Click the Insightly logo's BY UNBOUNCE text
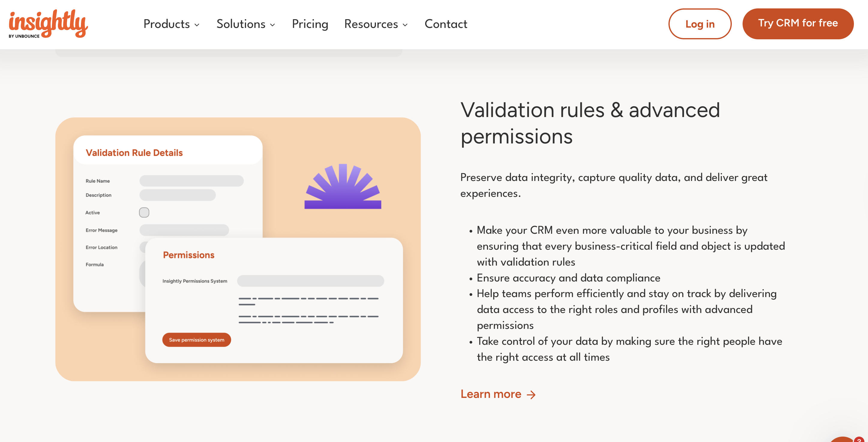868x442 pixels. [x=24, y=36]
